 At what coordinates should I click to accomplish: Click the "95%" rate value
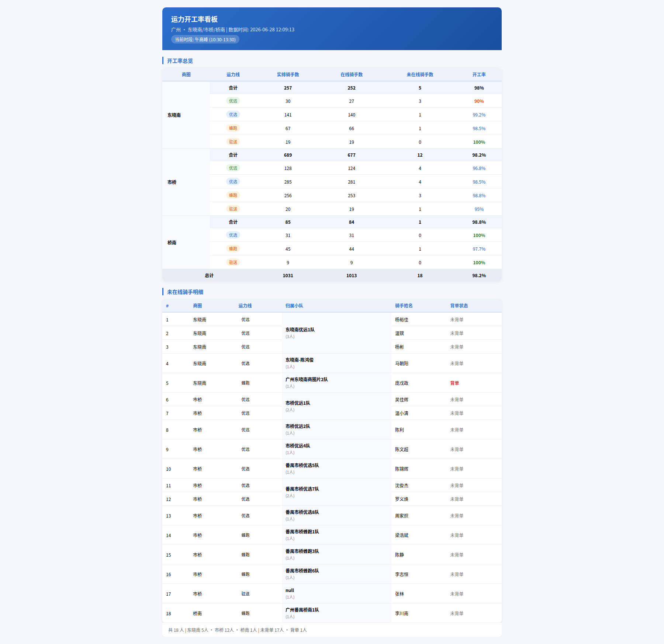click(479, 209)
